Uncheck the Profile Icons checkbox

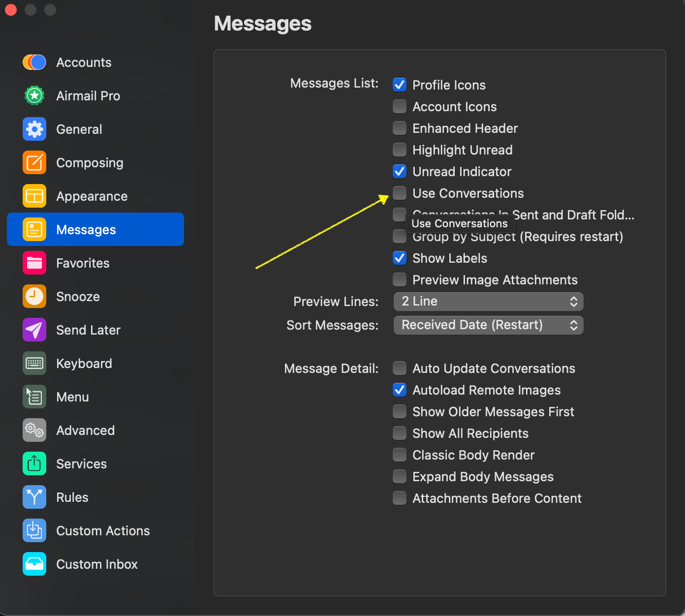click(x=400, y=85)
